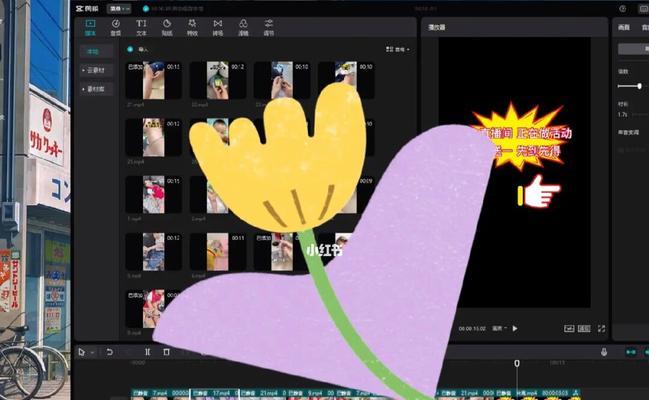Open the 贴纸 stickers tab
Screen dimensions: 649x400
pyautogui.click(x=167, y=27)
